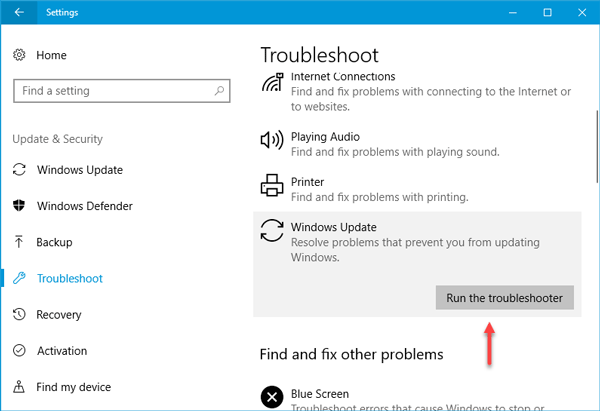Screen dimensions: 600x411
Task: Click the Windows Defender shield icon
Action: 20,206
